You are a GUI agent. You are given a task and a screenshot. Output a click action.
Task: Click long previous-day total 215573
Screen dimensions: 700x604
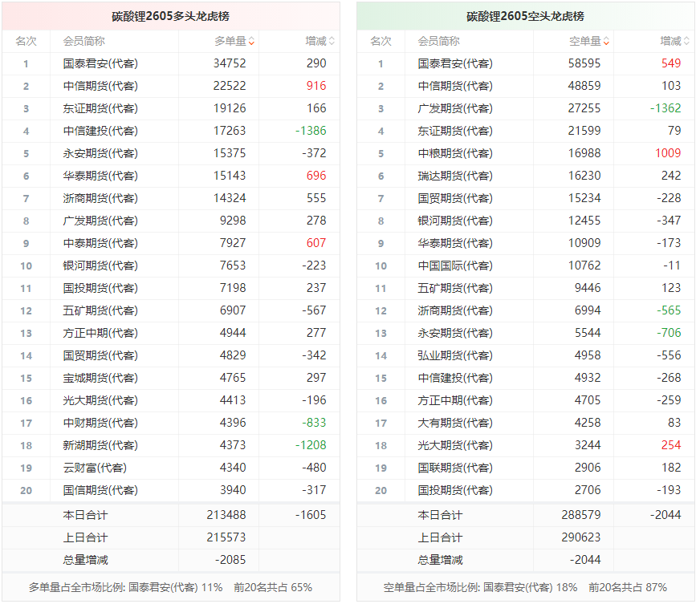[226, 537]
